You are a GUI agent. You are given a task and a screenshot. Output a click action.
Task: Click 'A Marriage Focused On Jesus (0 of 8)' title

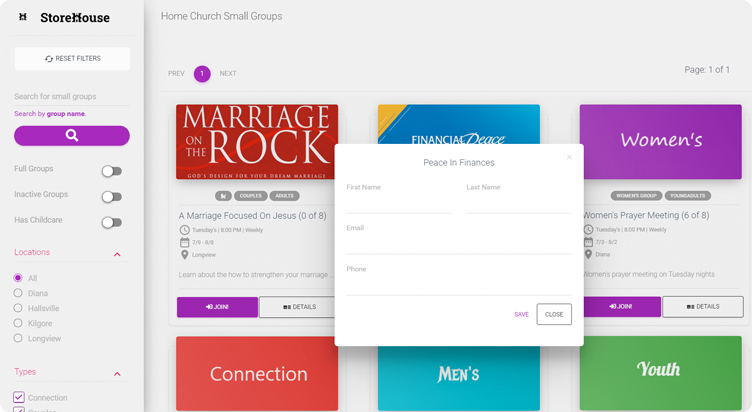(253, 216)
